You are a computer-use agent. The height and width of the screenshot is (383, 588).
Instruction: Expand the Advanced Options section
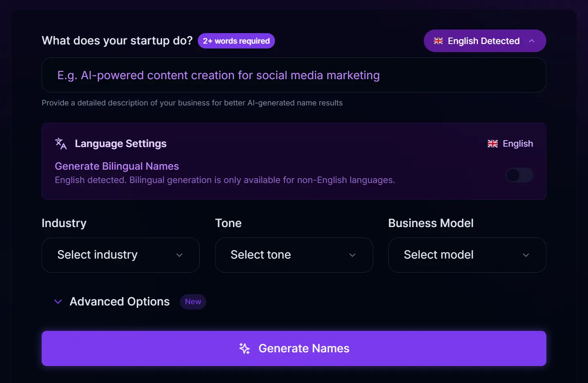[x=119, y=301]
